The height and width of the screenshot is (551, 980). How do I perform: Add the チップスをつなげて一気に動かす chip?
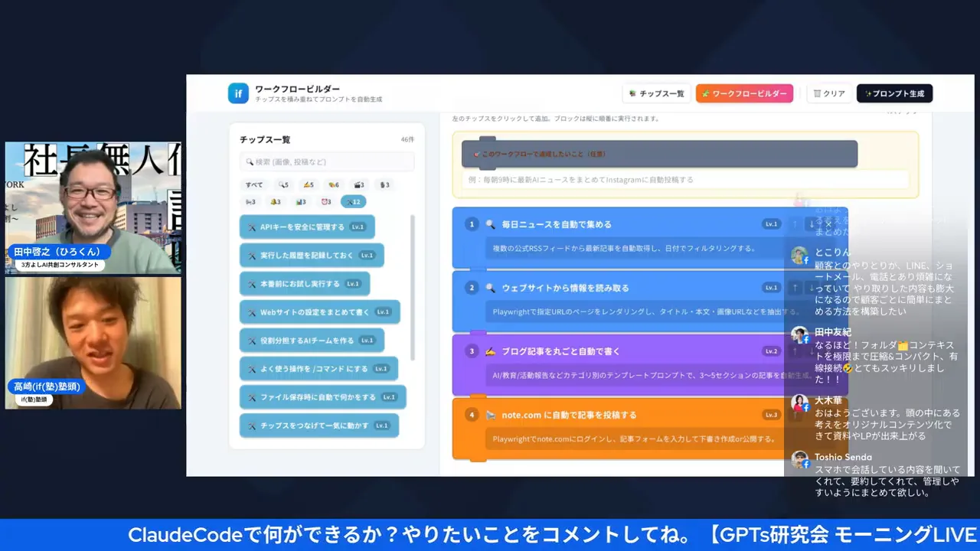319,425
